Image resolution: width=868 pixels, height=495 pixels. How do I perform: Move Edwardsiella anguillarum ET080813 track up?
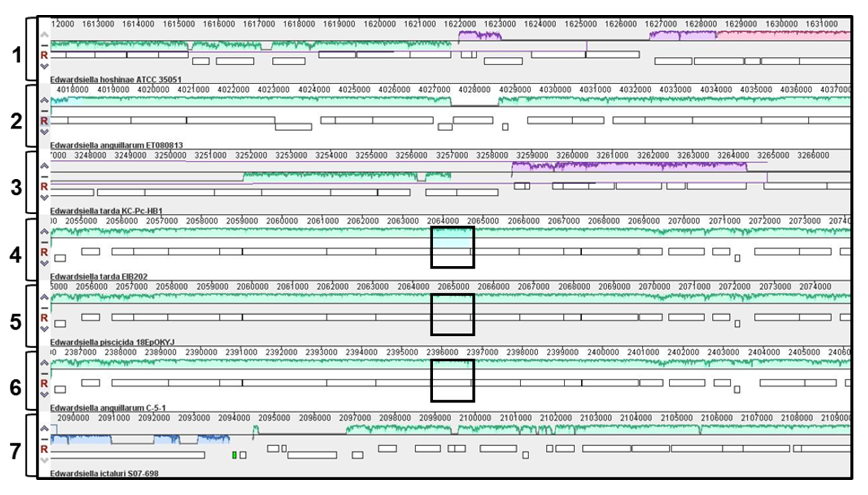point(44,100)
